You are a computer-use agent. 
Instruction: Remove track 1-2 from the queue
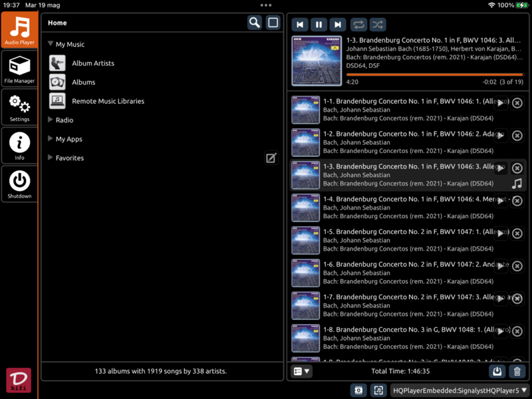point(517,136)
